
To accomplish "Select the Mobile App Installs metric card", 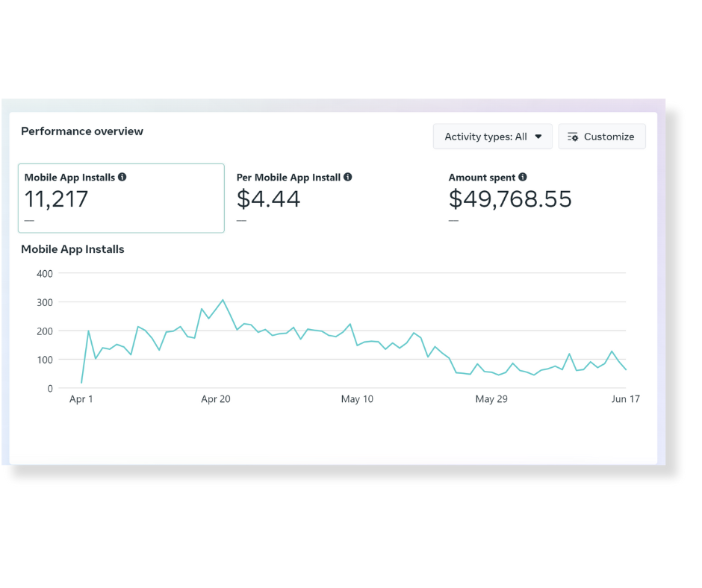I will pos(121,198).
